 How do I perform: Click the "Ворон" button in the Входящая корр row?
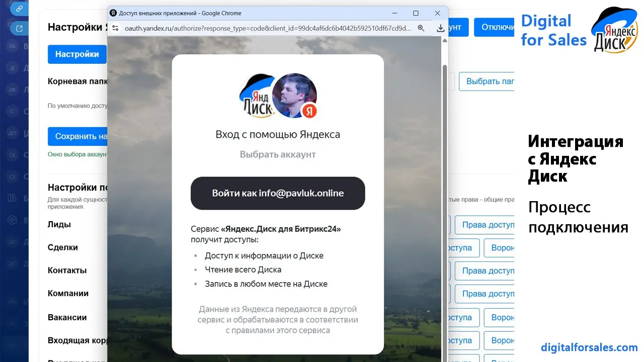point(499,341)
